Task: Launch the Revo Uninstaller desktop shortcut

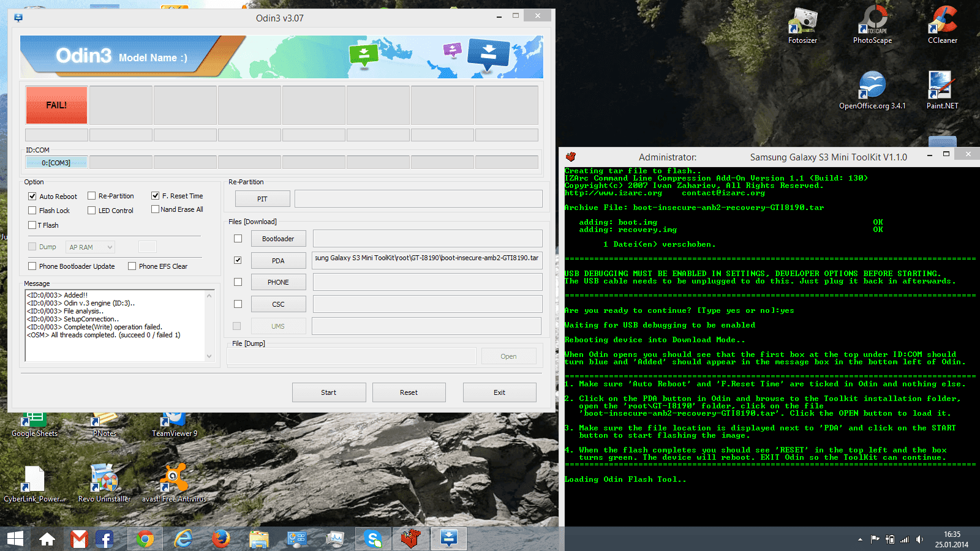Action: pos(104,484)
